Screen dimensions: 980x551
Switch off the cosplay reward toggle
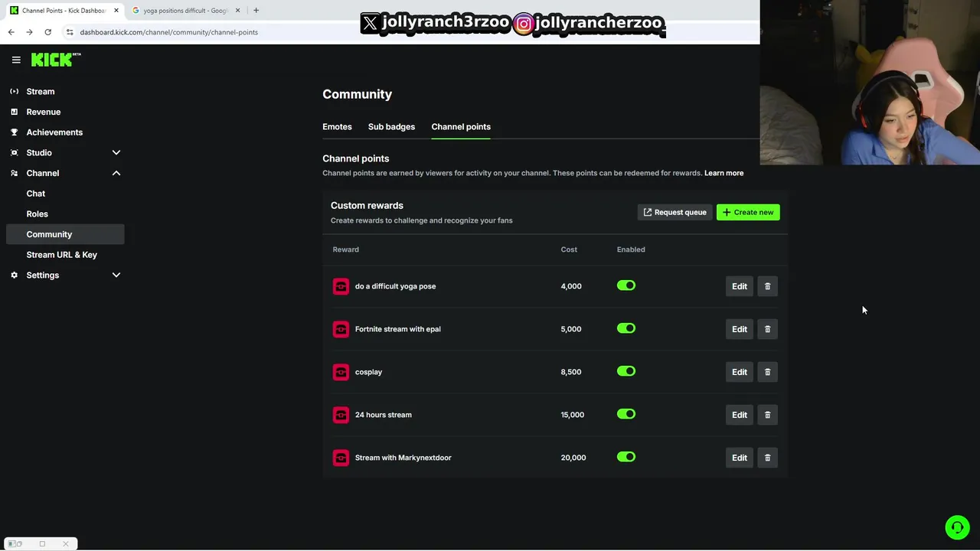(626, 371)
